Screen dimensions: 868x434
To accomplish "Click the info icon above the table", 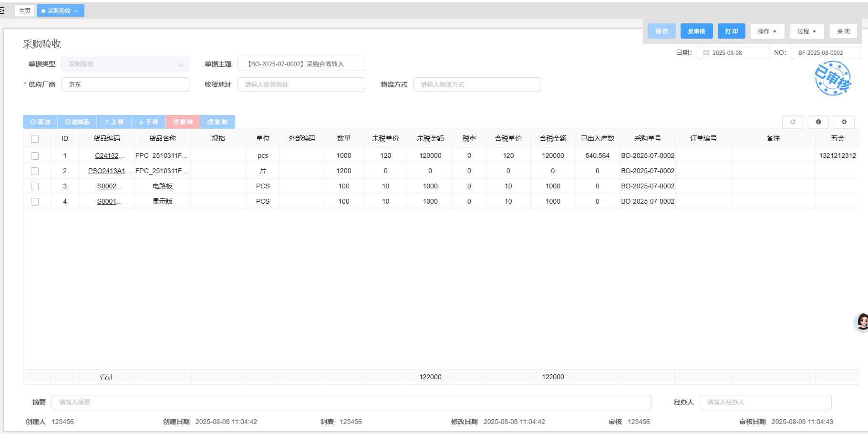I will coord(818,122).
